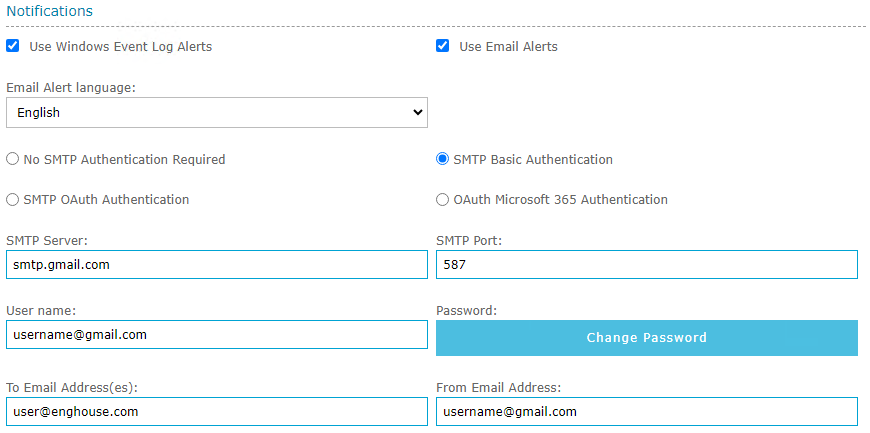The image size is (870, 433).
Task: Click the 'To Email Address(es):' label
Action: coord(72,387)
